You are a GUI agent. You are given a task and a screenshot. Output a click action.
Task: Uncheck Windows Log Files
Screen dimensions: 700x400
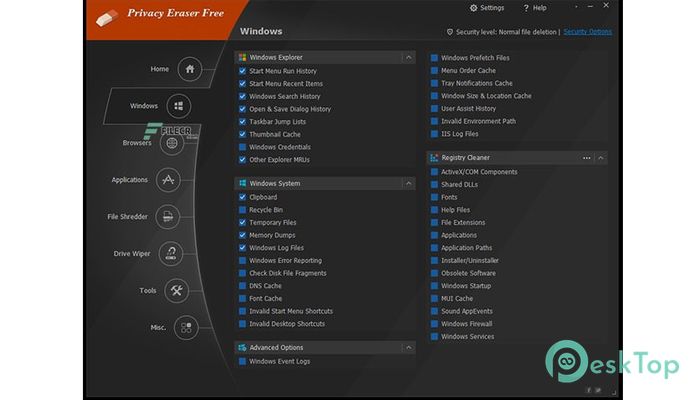[x=242, y=248]
